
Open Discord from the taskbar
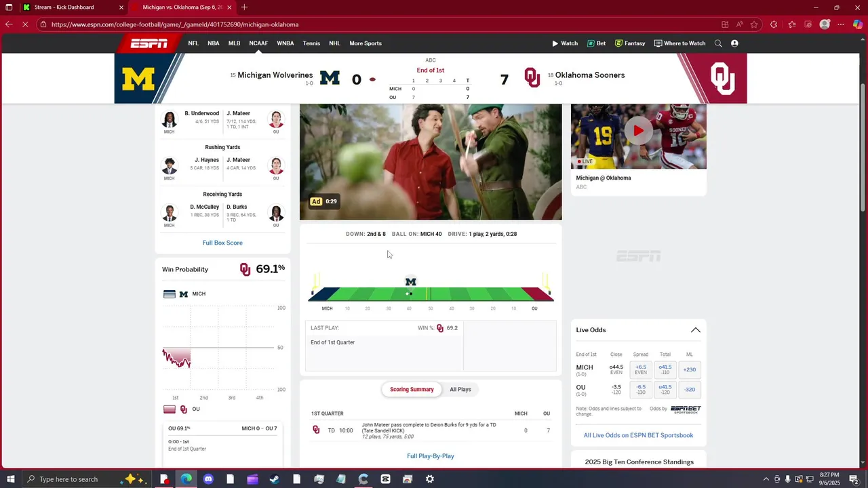coord(208,479)
